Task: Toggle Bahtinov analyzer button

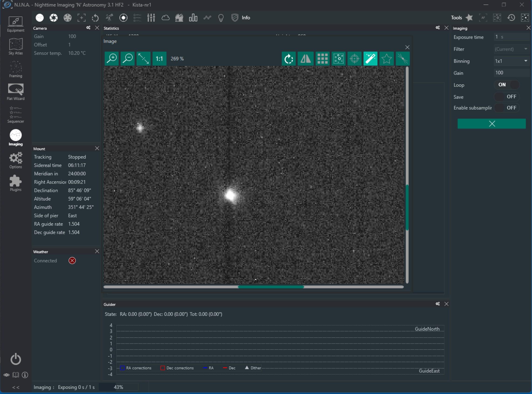Action: tap(403, 59)
